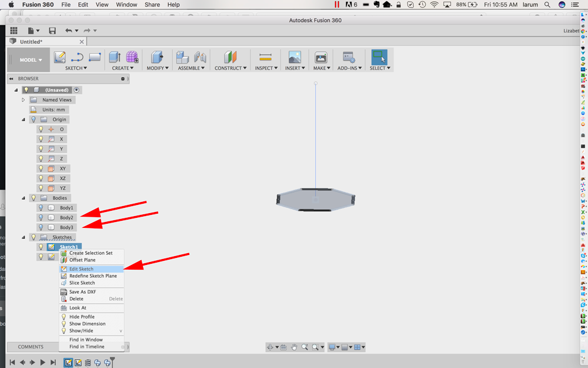This screenshot has width=588, height=368.
Task: Open the MODEL workspace dropdown
Action: pyautogui.click(x=31, y=60)
